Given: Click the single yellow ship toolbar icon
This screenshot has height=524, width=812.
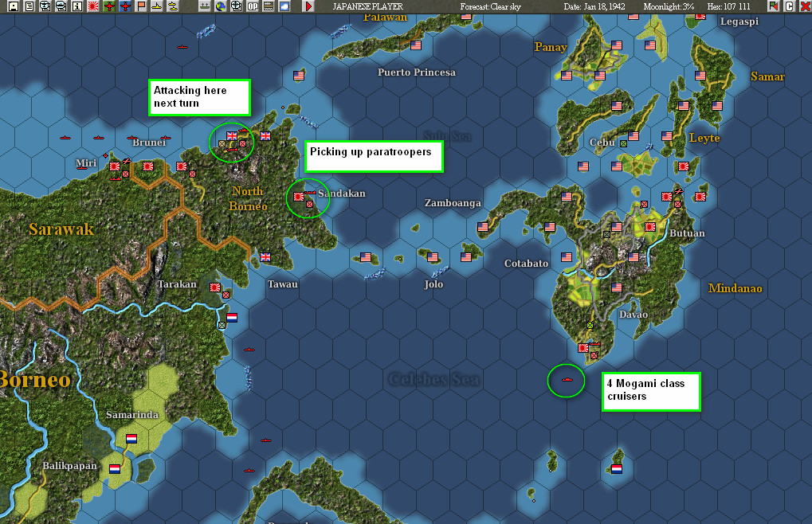Looking at the screenshot, I should 157,6.
